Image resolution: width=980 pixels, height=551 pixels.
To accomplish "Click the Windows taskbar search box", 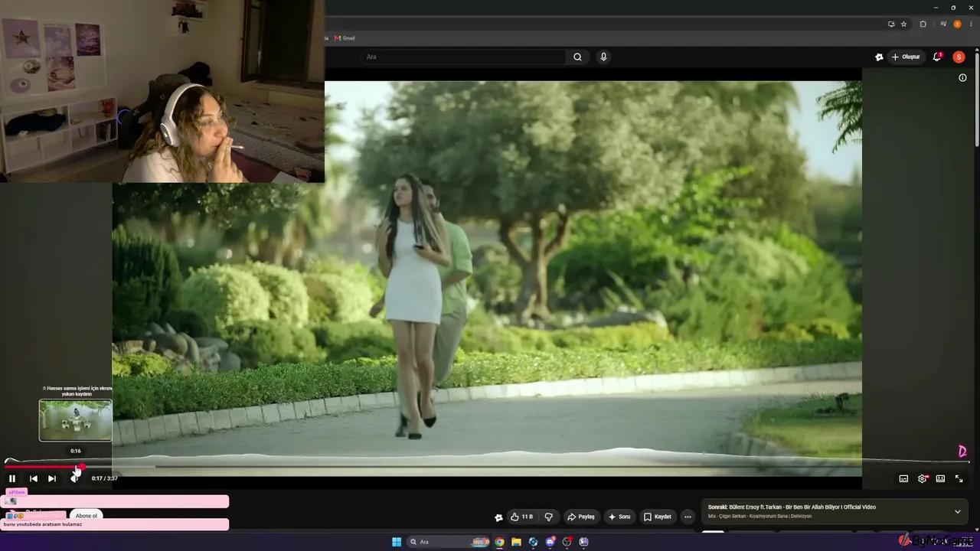I will (449, 542).
